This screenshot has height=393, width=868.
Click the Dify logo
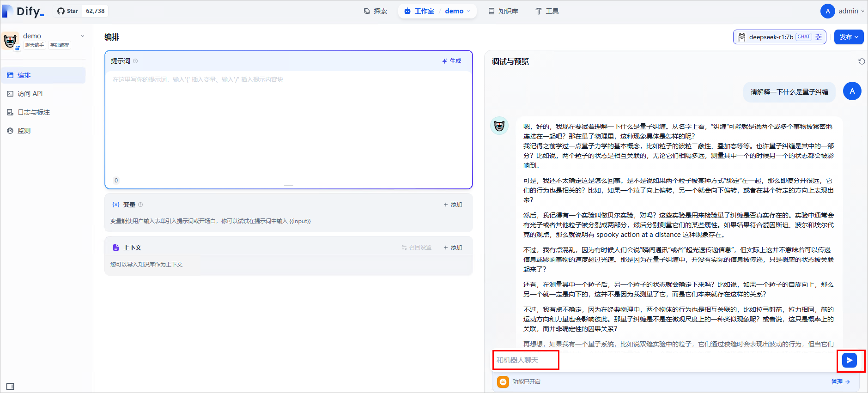pos(23,11)
